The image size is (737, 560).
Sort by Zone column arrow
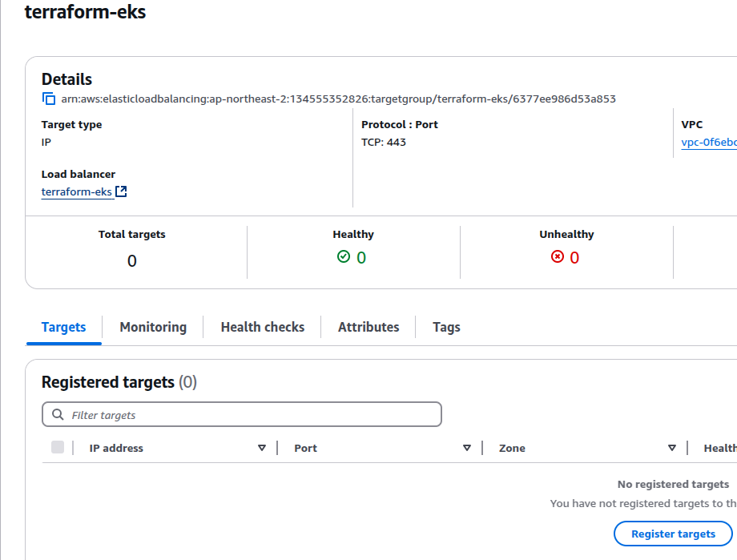pyautogui.click(x=672, y=448)
